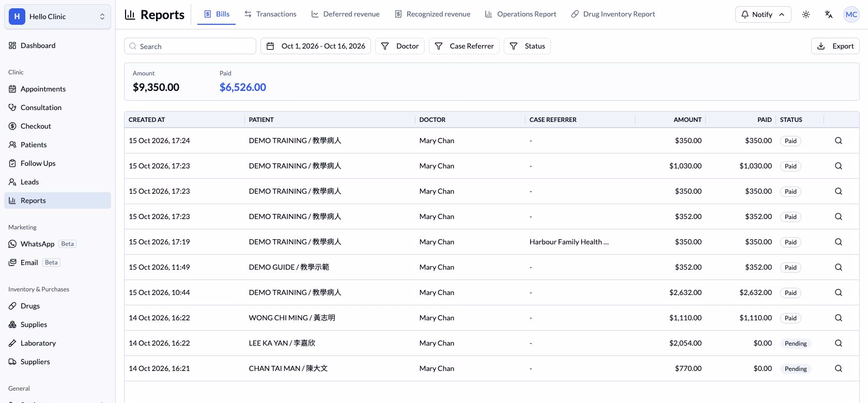
Task: Switch to Deferred revenue tab
Action: coord(345,14)
